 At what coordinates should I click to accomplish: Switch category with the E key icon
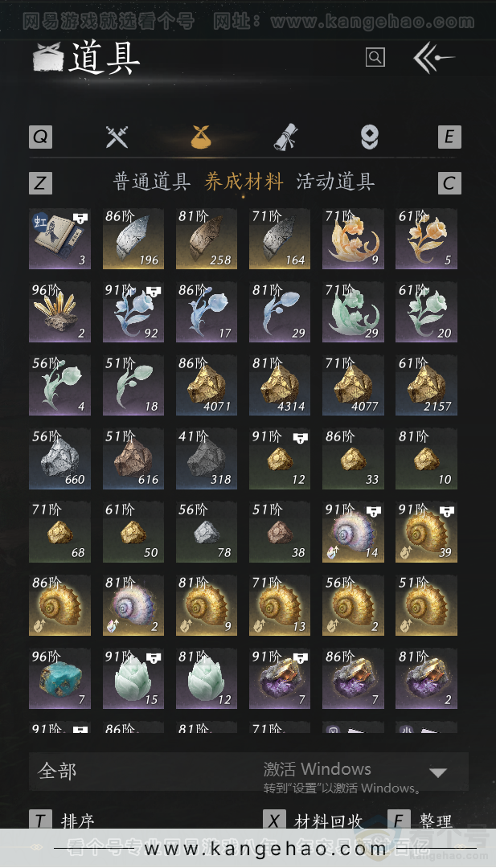click(x=449, y=137)
